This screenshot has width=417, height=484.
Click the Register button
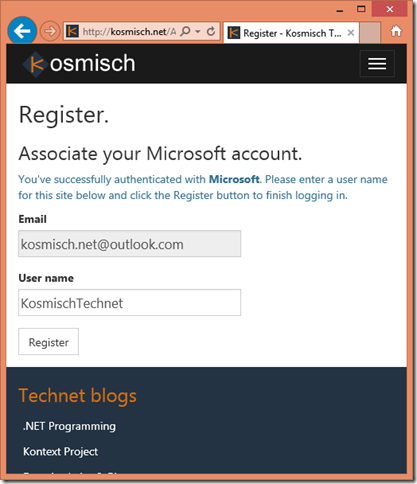tap(48, 341)
